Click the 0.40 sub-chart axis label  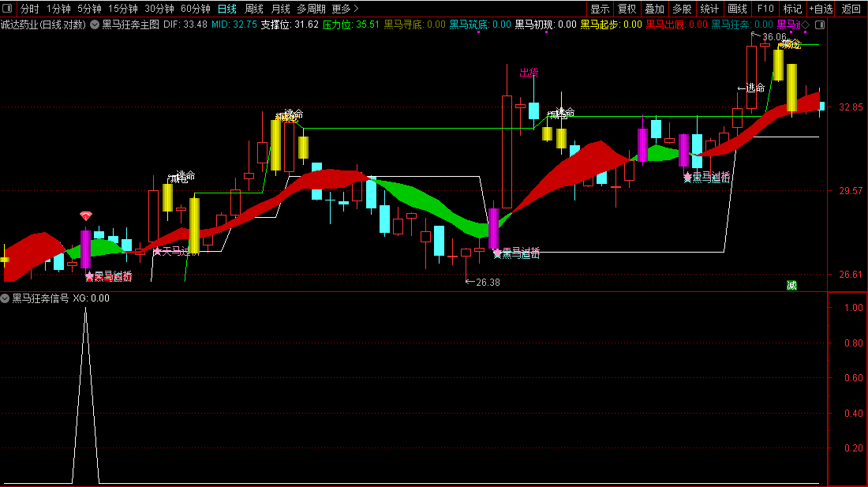[x=854, y=414]
